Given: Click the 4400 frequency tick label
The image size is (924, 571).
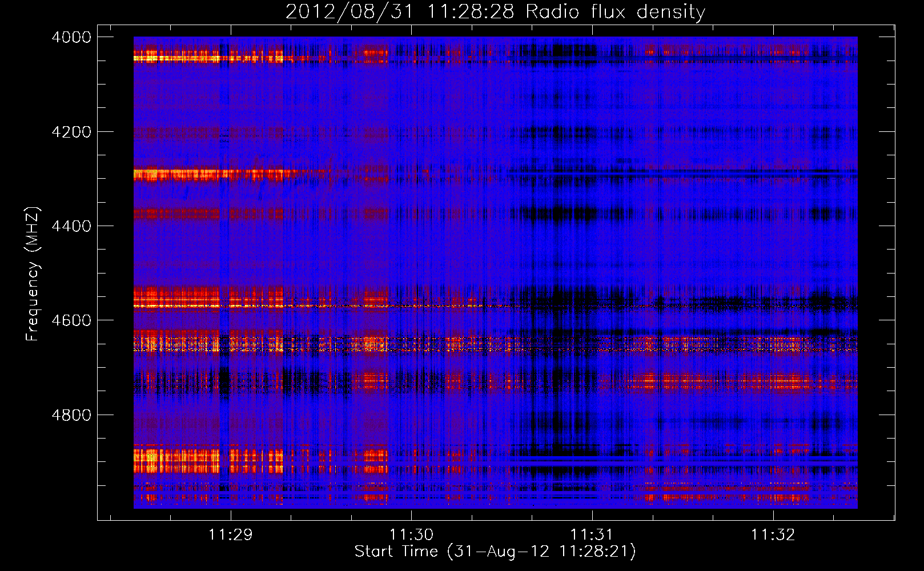Looking at the screenshot, I should (71, 226).
